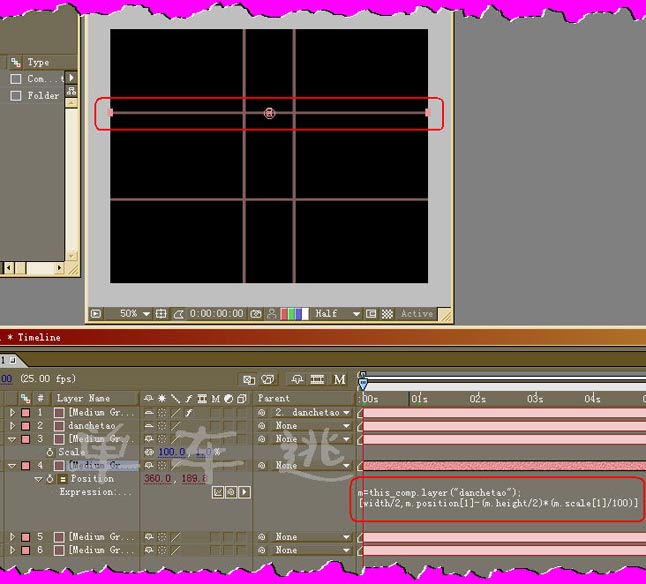
Task: Click the Project panel right scroll arrow
Action: (59, 268)
